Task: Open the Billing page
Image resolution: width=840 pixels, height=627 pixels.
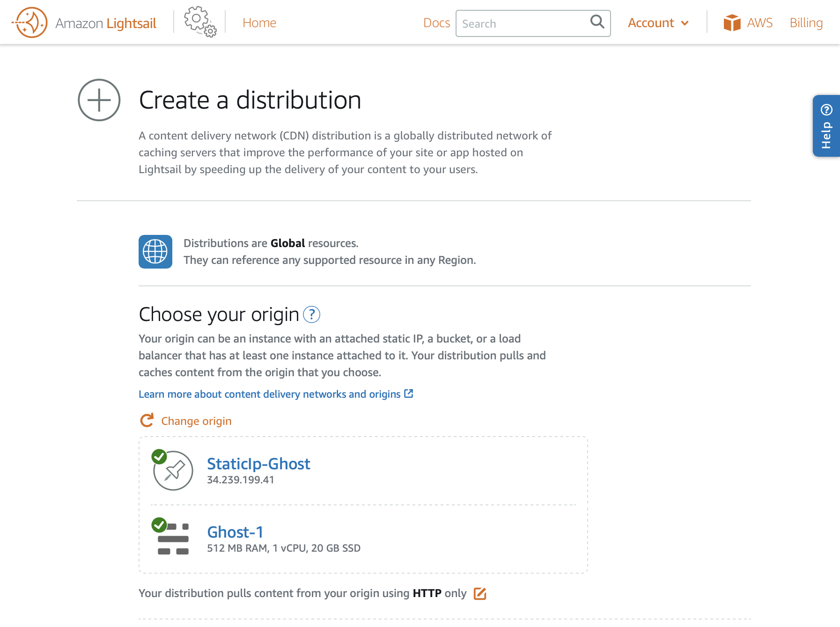Action: click(806, 22)
